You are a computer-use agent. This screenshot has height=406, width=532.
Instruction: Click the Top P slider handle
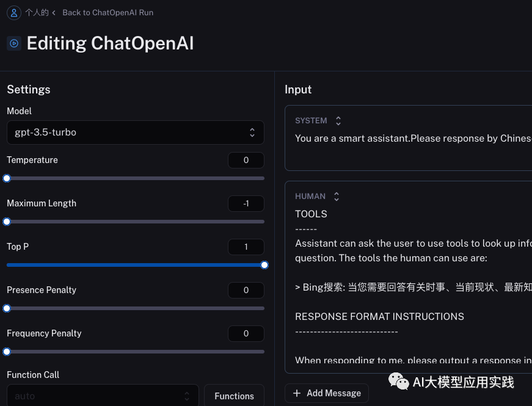click(264, 265)
